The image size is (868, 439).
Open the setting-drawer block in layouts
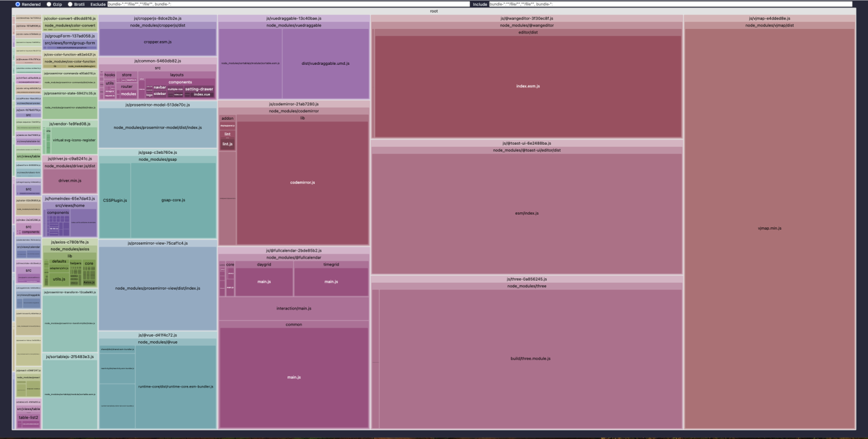pos(199,89)
